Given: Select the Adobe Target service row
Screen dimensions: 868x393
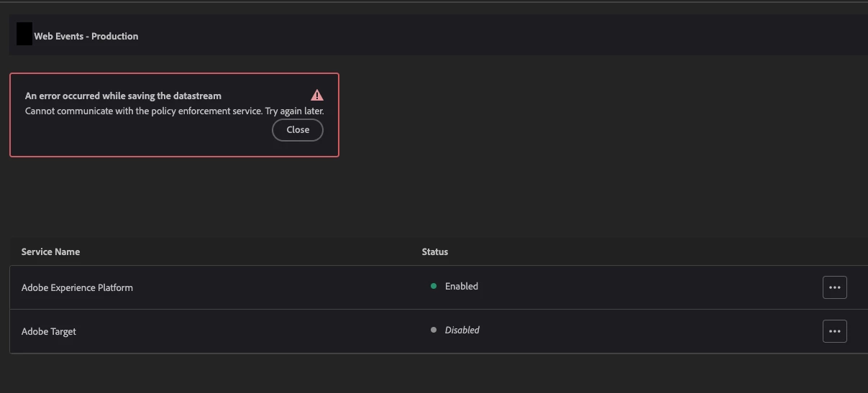Looking at the screenshot, I should pyautogui.click(x=439, y=331).
